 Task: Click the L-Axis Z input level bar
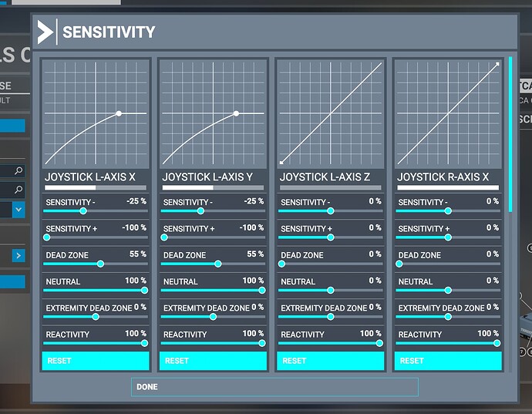tap(331, 187)
